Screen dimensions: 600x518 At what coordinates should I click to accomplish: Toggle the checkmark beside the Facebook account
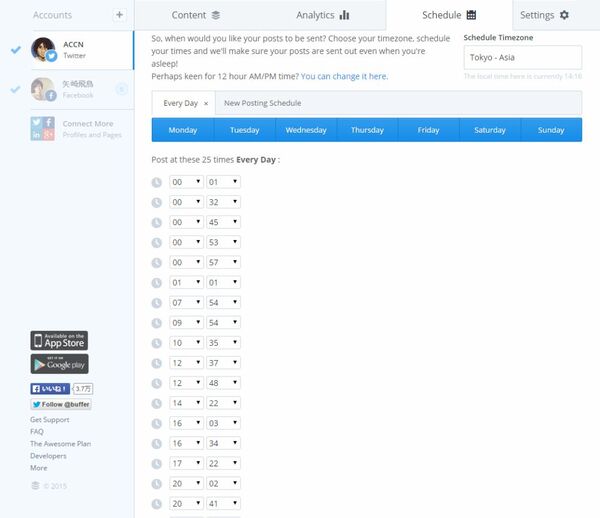[x=16, y=89]
